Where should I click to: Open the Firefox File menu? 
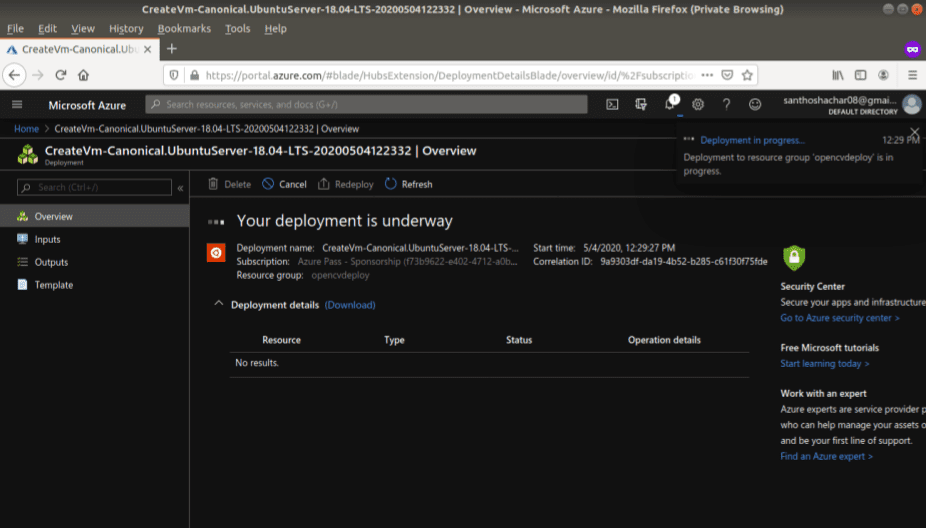click(15, 28)
